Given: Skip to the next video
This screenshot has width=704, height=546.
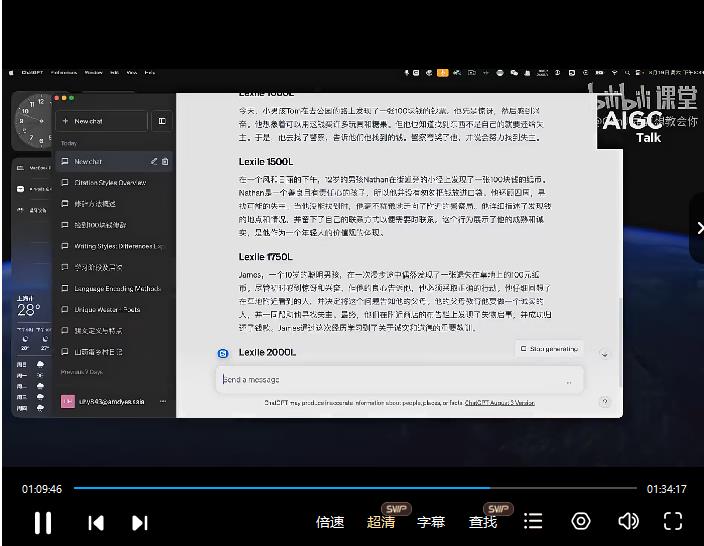Looking at the screenshot, I should point(140,522).
